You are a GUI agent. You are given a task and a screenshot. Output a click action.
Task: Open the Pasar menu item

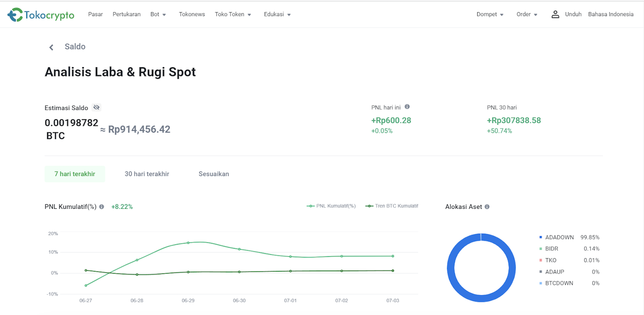point(95,14)
